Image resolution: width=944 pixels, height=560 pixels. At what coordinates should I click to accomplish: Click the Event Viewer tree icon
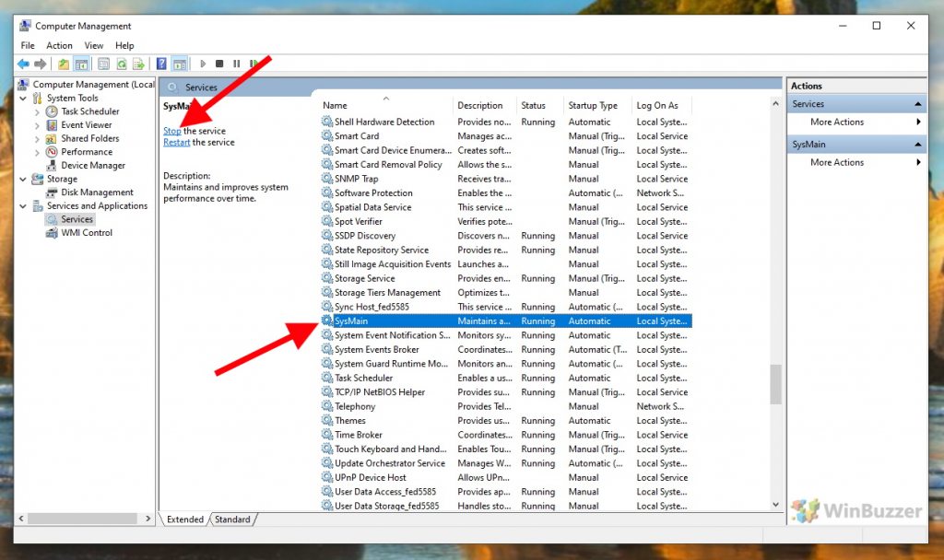click(x=52, y=125)
